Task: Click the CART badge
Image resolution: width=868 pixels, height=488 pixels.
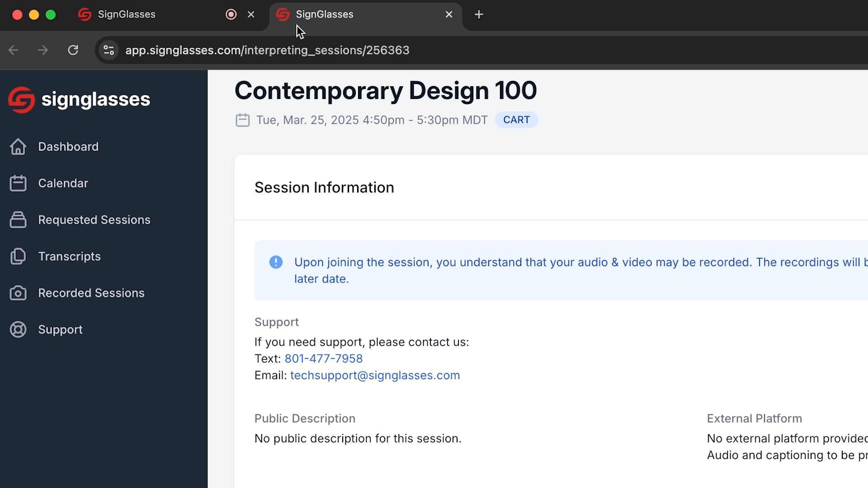Action: tap(516, 120)
